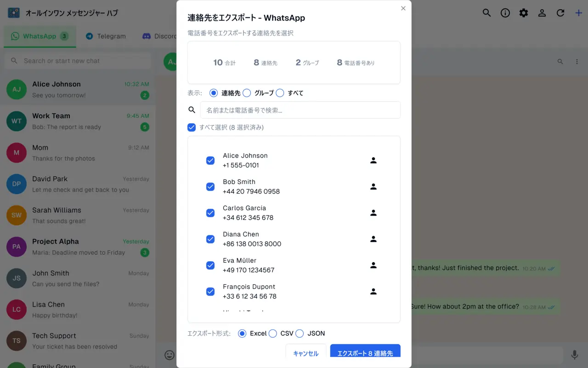Click phone number +33 6 12 34 56 78
The width and height of the screenshot is (588, 368).
[x=250, y=296]
